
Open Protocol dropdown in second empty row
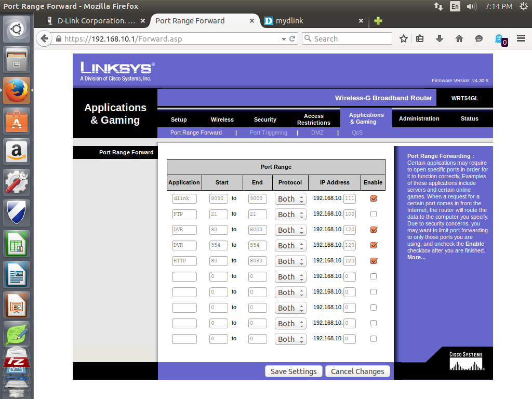click(290, 292)
